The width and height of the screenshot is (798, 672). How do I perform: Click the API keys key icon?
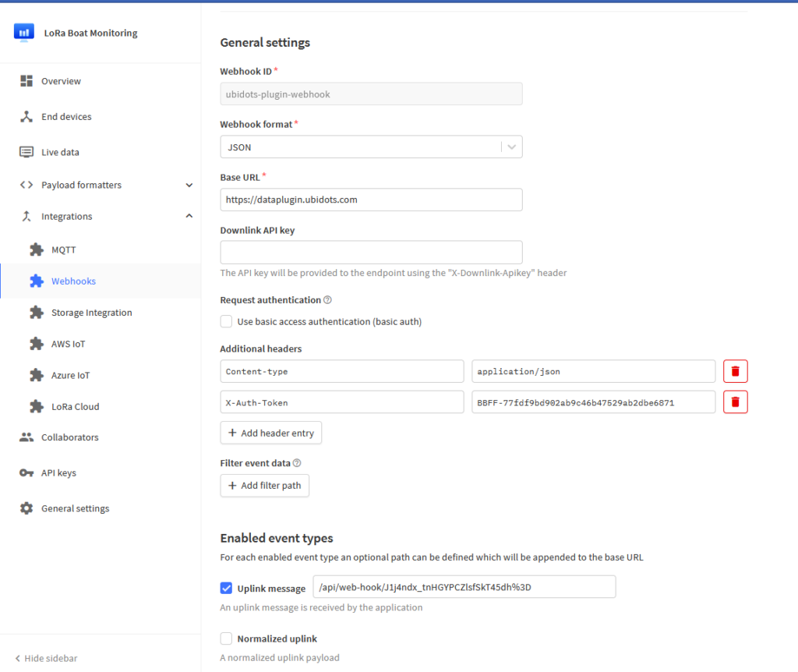click(x=26, y=473)
